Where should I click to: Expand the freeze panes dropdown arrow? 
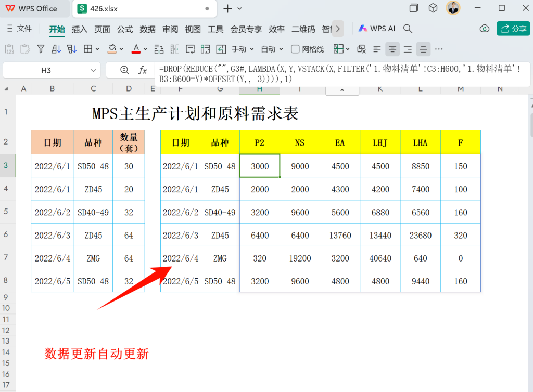pos(348,49)
